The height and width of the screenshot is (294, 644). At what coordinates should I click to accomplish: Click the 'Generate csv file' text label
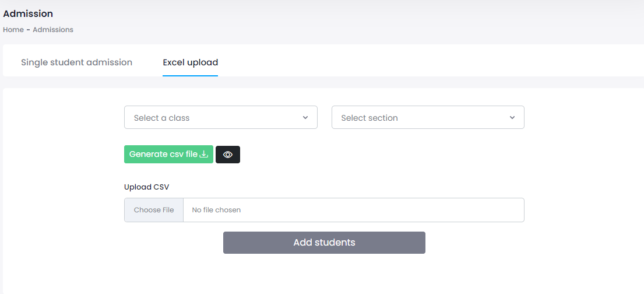(x=163, y=155)
